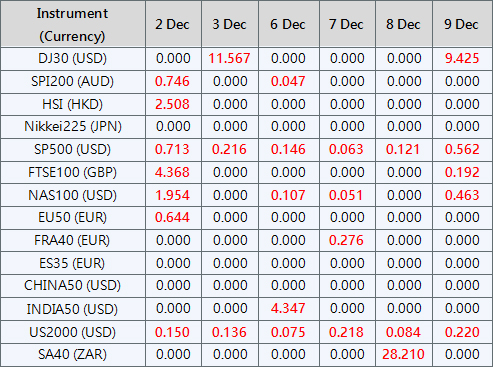The height and width of the screenshot is (367, 493).
Task: Click DJ30 value 9.425 on 9 Dec
Action: [462, 59]
